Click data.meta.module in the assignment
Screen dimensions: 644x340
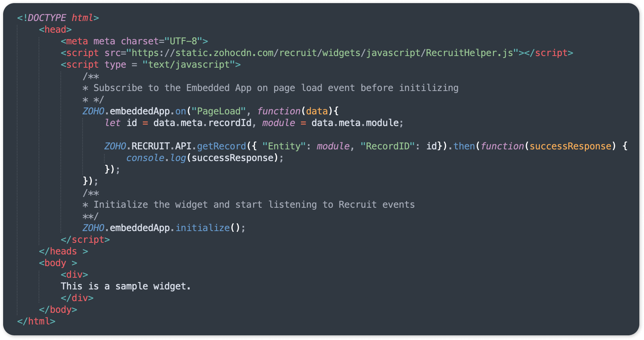tap(355, 123)
